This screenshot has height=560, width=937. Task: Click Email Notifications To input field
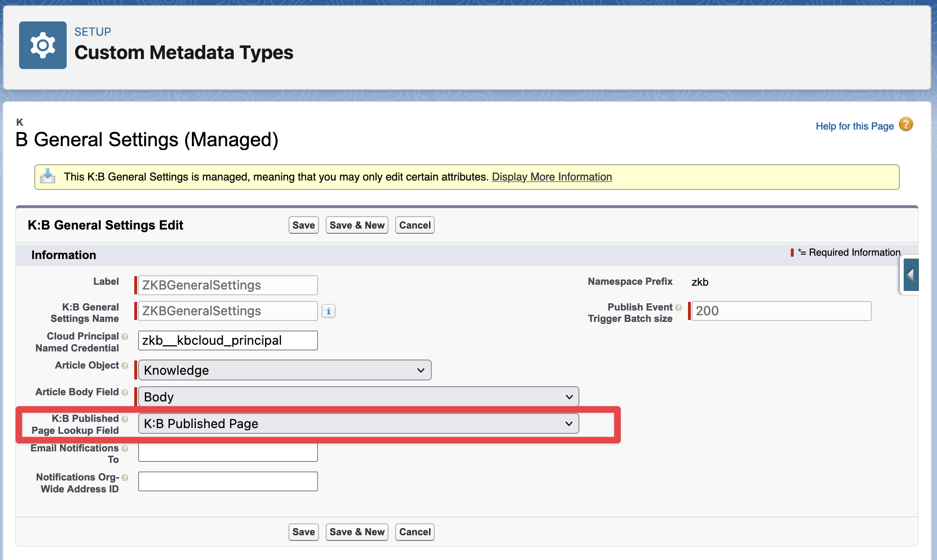click(228, 452)
